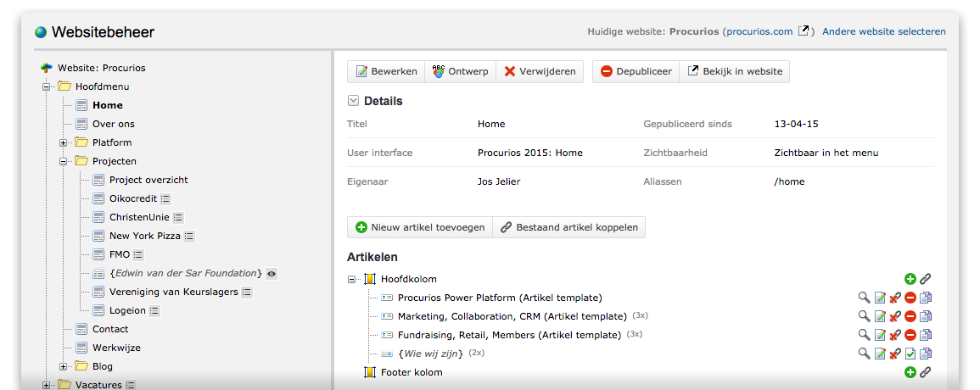Select Contact page in tree
The width and height of the screenshot is (980, 390).
pyautogui.click(x=110, y=329)
